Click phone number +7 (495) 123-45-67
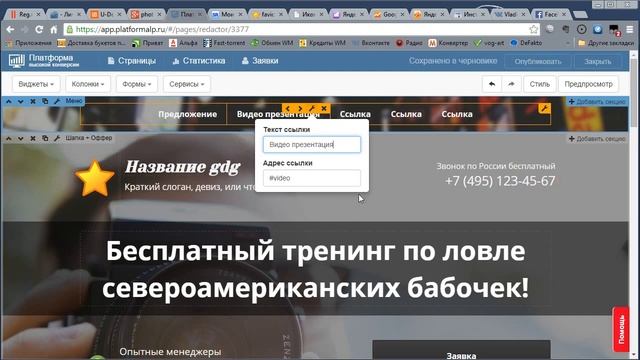Viewport: 640px width, 360px height. pos(500,181)
